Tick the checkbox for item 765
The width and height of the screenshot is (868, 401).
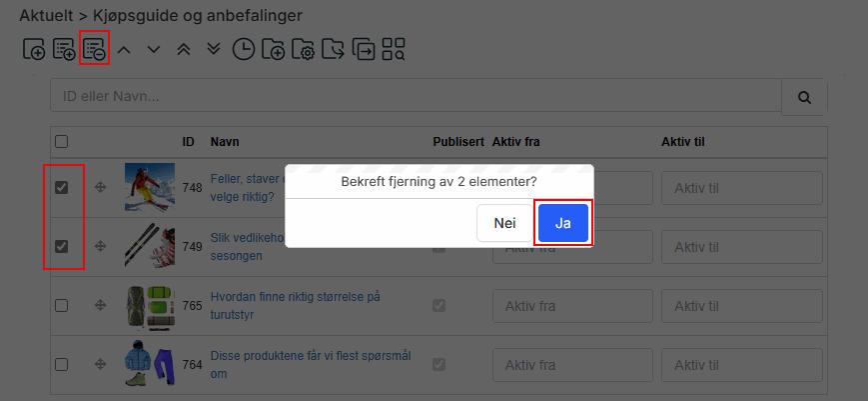click(x=61, y=305)
